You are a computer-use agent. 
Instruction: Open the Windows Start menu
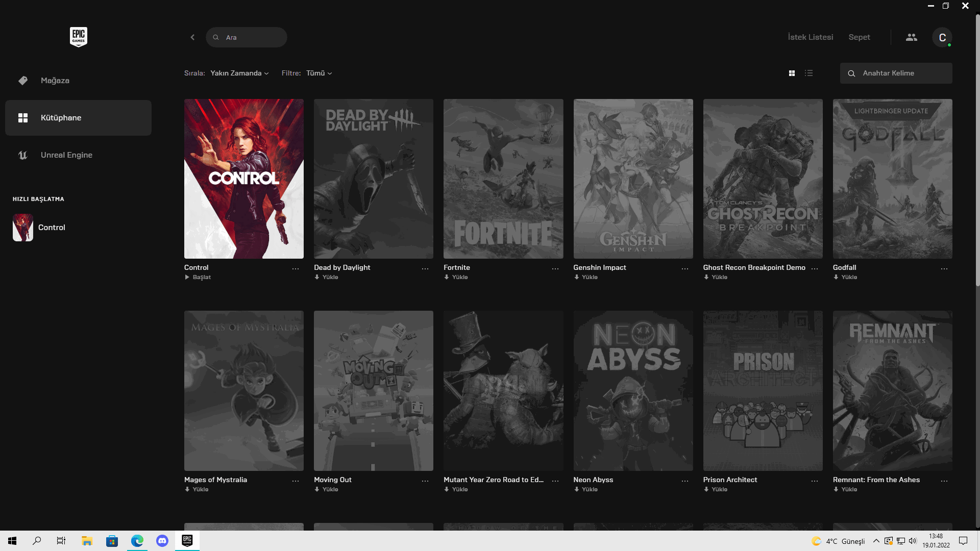(x=12, y=541)
